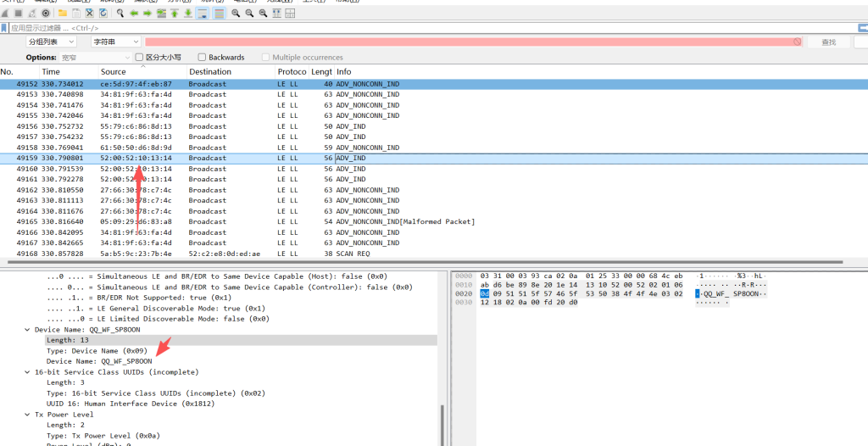Click the find packet magnifier icon

120,14
